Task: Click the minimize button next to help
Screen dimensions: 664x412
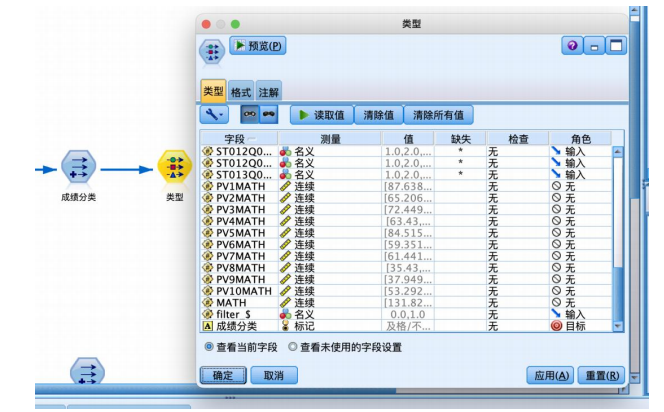Action: pyautogui.click(x=594, y=45)
